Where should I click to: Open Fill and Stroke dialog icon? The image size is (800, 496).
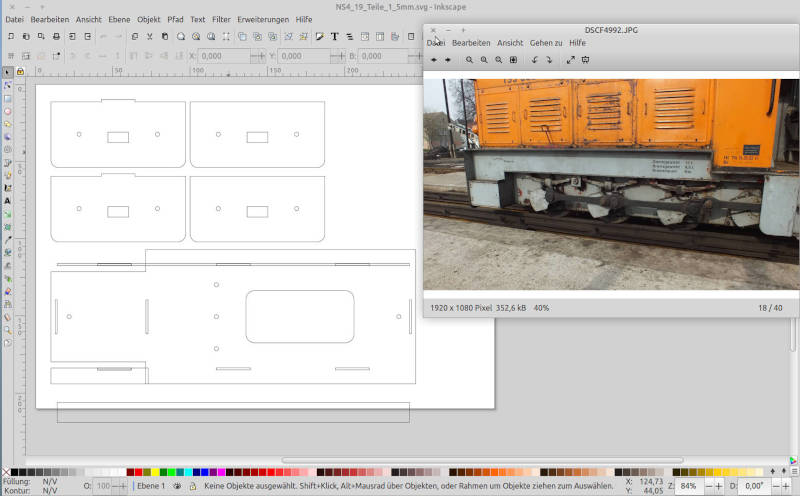(319, 37)
